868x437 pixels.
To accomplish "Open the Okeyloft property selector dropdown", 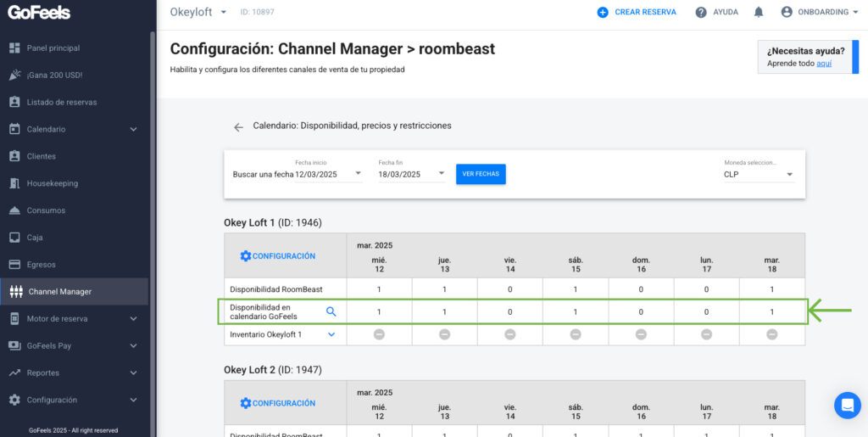I will tap(223, 12).
